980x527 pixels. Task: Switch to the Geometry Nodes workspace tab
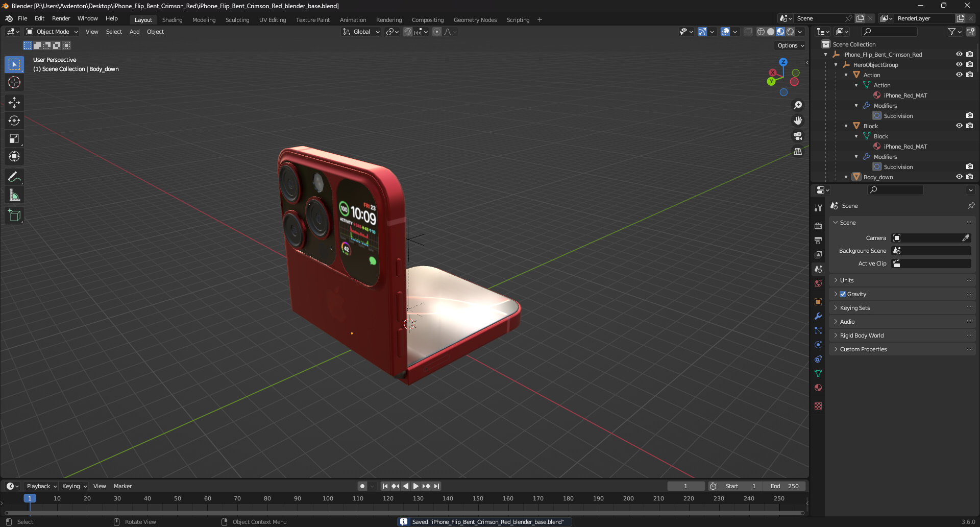click(x=475, y=20)
